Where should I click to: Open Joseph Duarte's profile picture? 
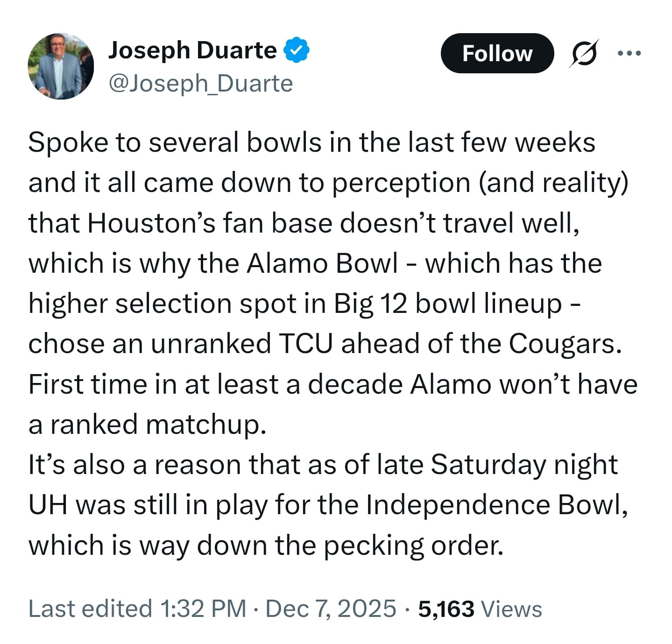coord(61,66)
